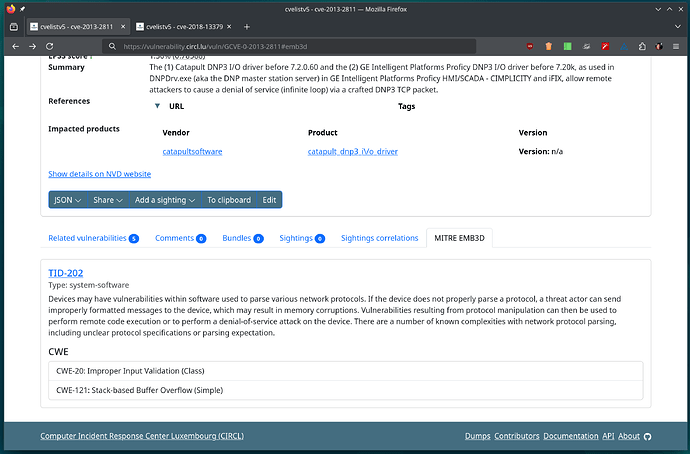This screenshot has width=690, height=454.
Task: Click the CWE heading
Action: pyautogui.click(x=59, y=351)
